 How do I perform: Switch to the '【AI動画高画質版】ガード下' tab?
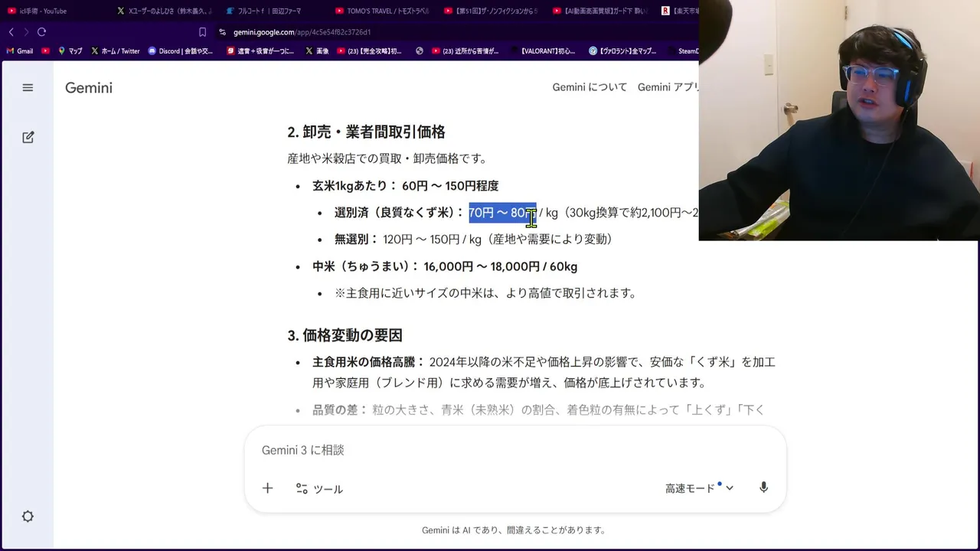(601, 11)
